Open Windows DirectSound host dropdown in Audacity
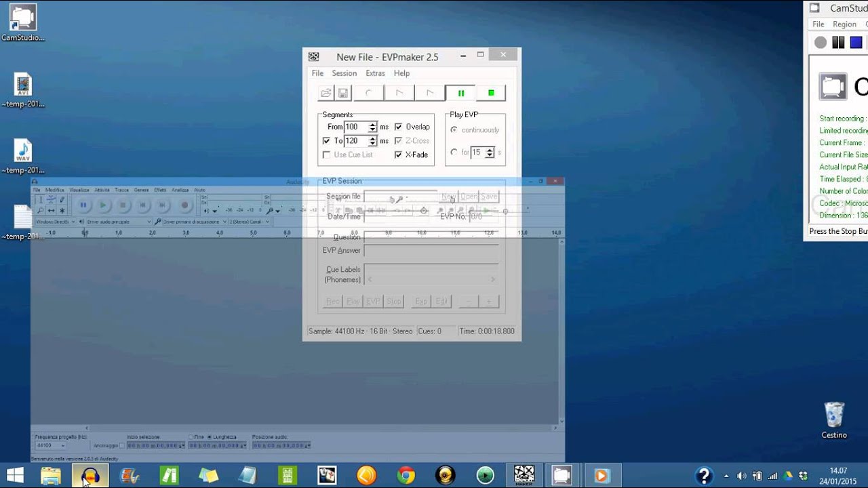This screenshot has width=868, height=488. [x=56, y=222]
